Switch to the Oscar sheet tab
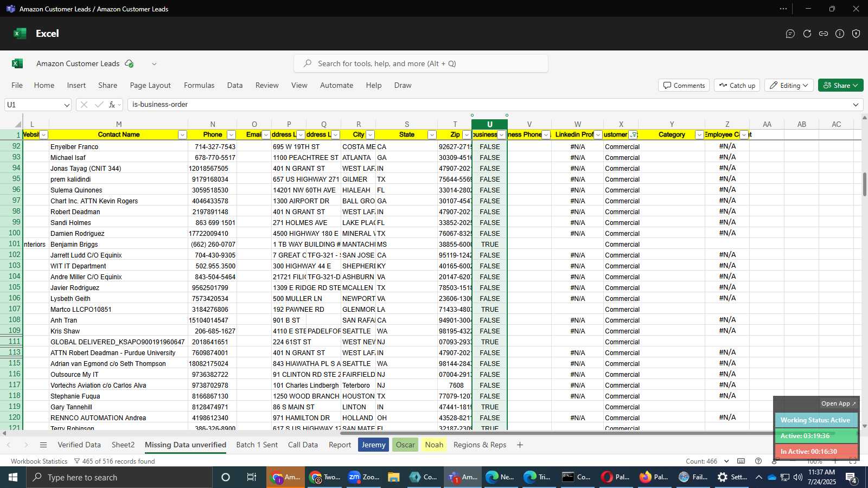 tap(405, 445)
